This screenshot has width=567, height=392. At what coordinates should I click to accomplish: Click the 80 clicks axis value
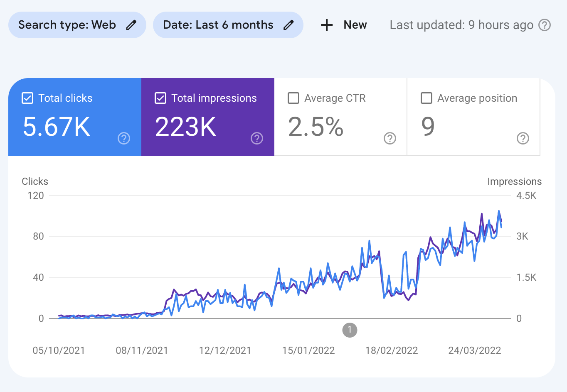[38, 236]
